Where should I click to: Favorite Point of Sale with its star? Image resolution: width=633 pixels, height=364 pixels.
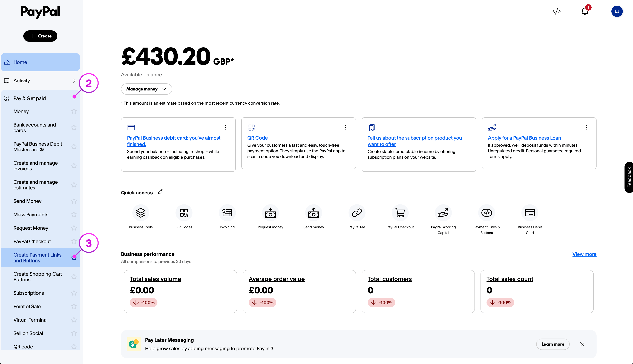pyautogui.click(x=74, y=307)
